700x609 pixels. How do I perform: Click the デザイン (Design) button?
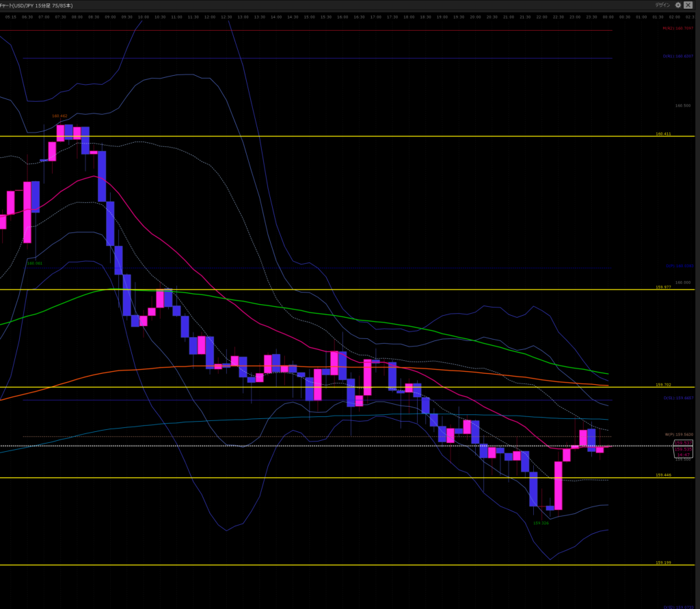coord(664,4)
